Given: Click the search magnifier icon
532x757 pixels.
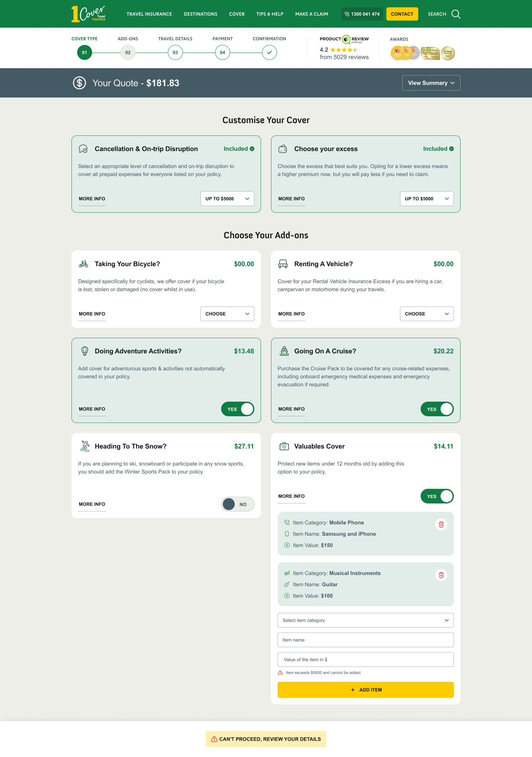Looking at the screenshot, I should point(456,14).
